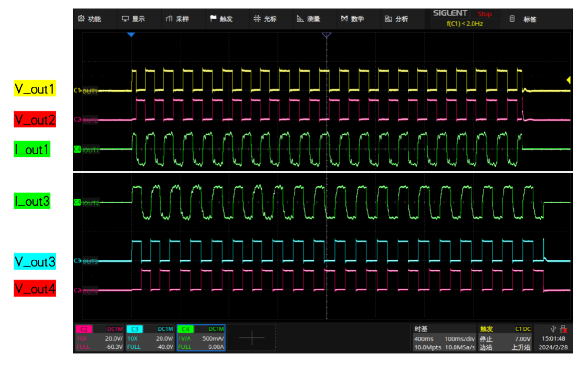Image resolution: width=588 pixels, height=366 pixels.
Task: Click the 触发 (Trigger) flag icon
Action: point(214,19)
